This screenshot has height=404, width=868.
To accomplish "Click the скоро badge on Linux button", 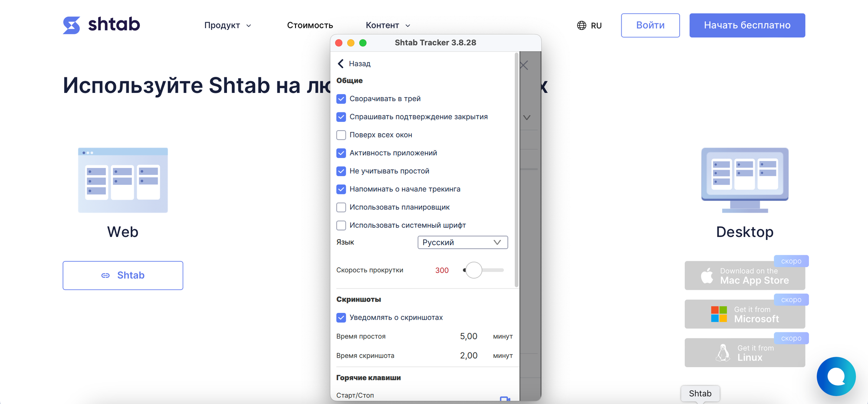I will [791, 338].
